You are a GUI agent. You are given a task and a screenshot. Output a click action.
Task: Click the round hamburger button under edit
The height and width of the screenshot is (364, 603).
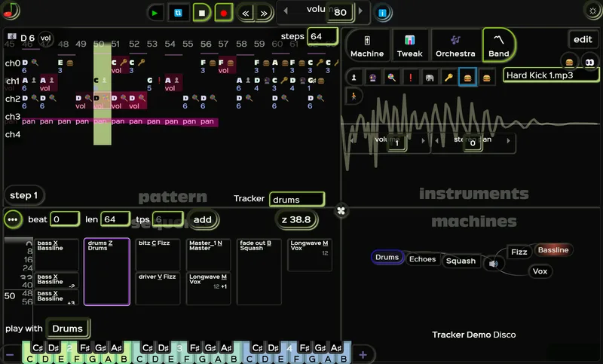569,62
